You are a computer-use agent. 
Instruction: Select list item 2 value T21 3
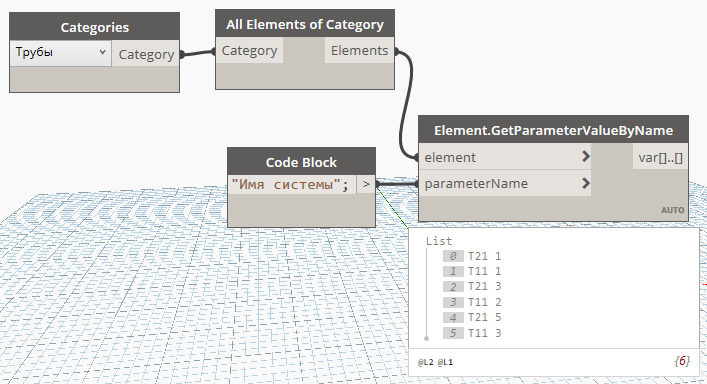click(485, 287)
